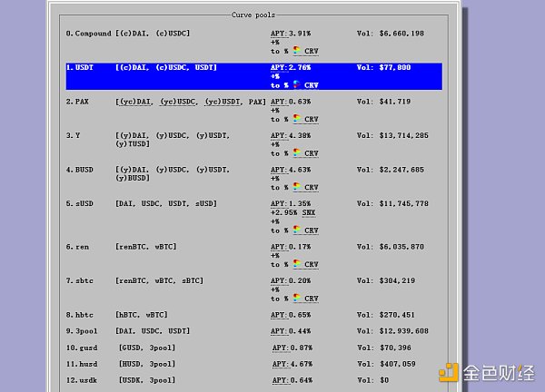Viewport: 545px width, 392px height.
Task: Click the usdk pool entry
Action: click(x=84, y=380)
